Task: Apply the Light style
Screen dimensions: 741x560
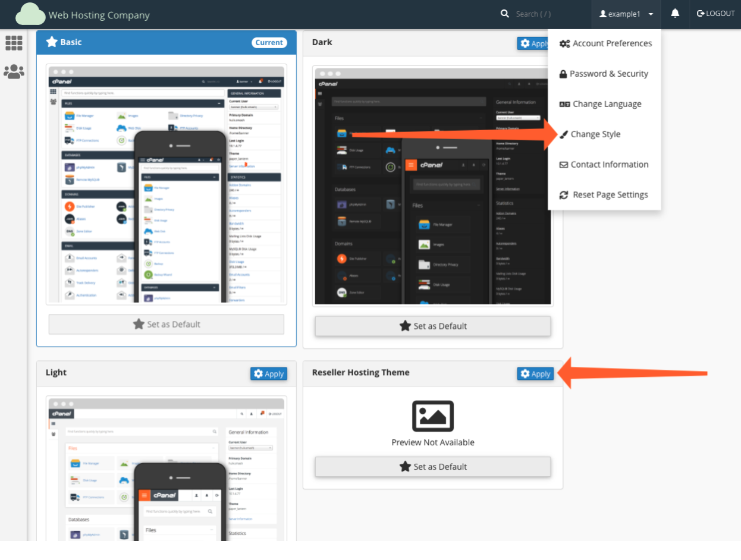Action: [269, 374]
